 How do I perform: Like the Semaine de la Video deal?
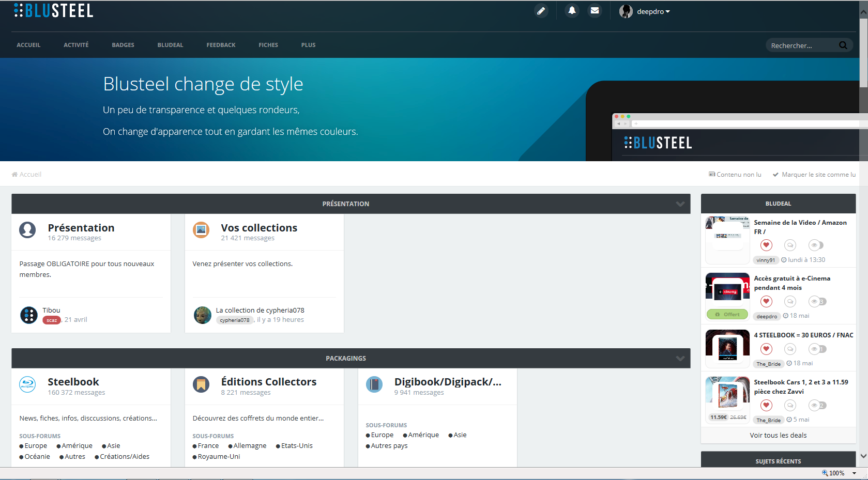[766, 245]
